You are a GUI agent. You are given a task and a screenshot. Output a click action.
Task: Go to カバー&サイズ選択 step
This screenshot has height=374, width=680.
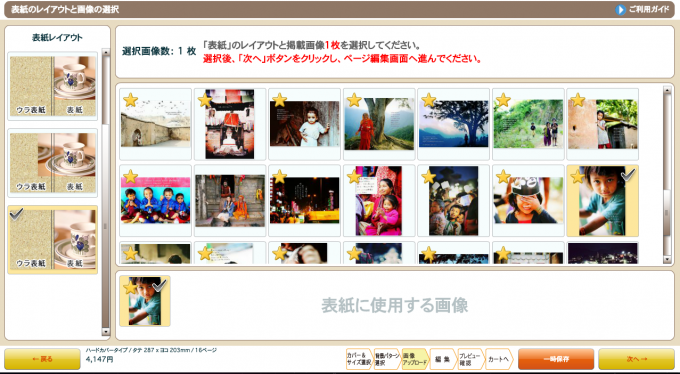coord(359,359)
